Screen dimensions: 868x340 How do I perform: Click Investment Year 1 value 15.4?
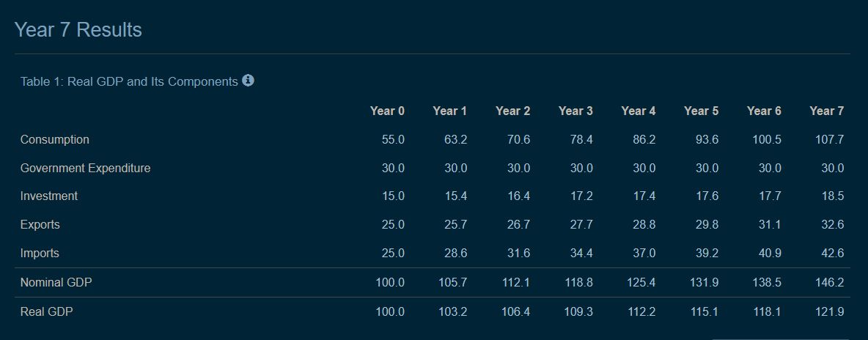(x=455, y=196)
